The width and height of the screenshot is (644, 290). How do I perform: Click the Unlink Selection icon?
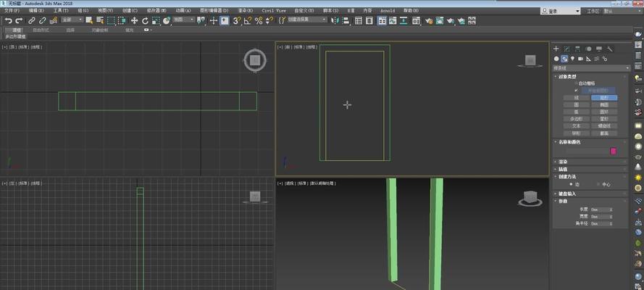[x=42, y=20]
